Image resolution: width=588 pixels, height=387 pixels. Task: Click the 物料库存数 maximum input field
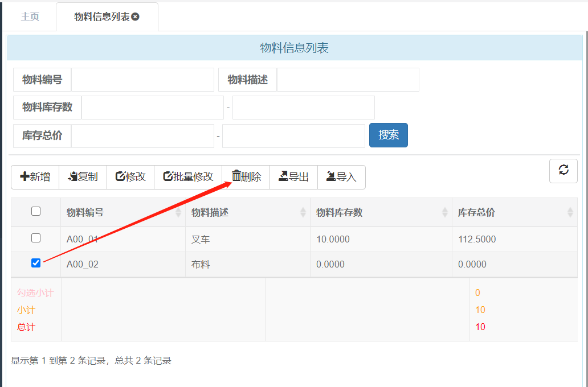pos(303,108)
